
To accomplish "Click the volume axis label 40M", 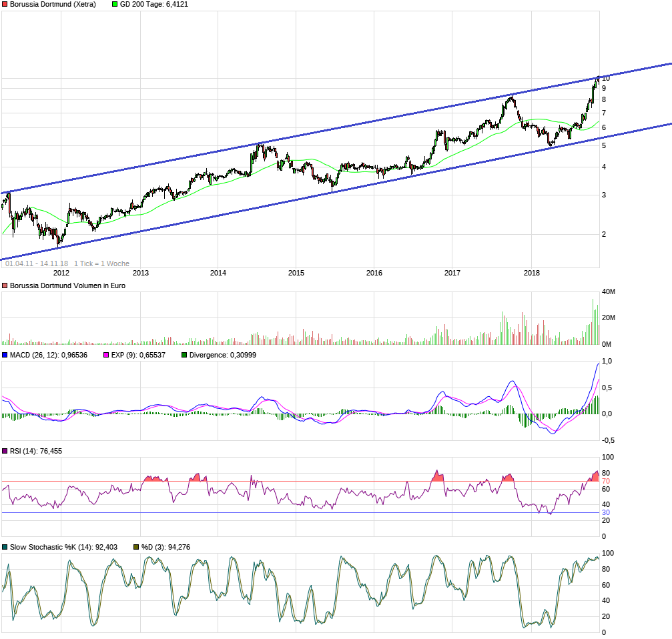I will (609, 291).
